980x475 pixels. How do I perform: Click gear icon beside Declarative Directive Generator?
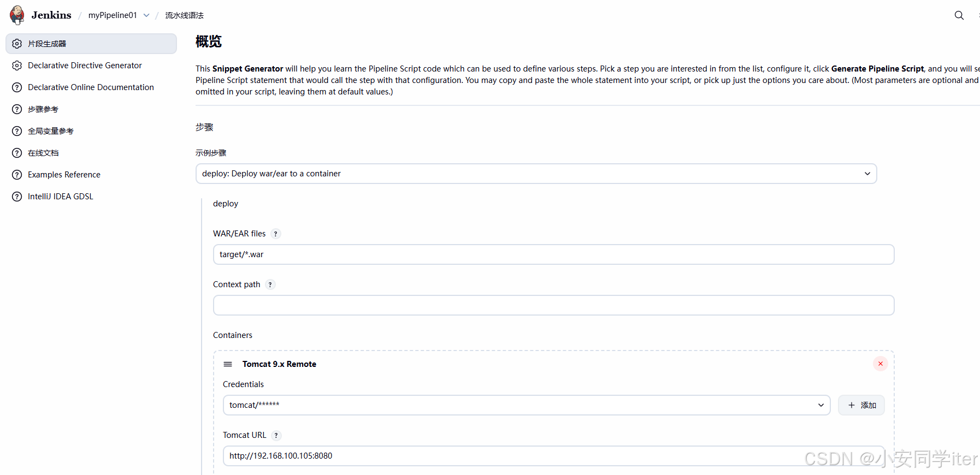(x=17, y=66)
